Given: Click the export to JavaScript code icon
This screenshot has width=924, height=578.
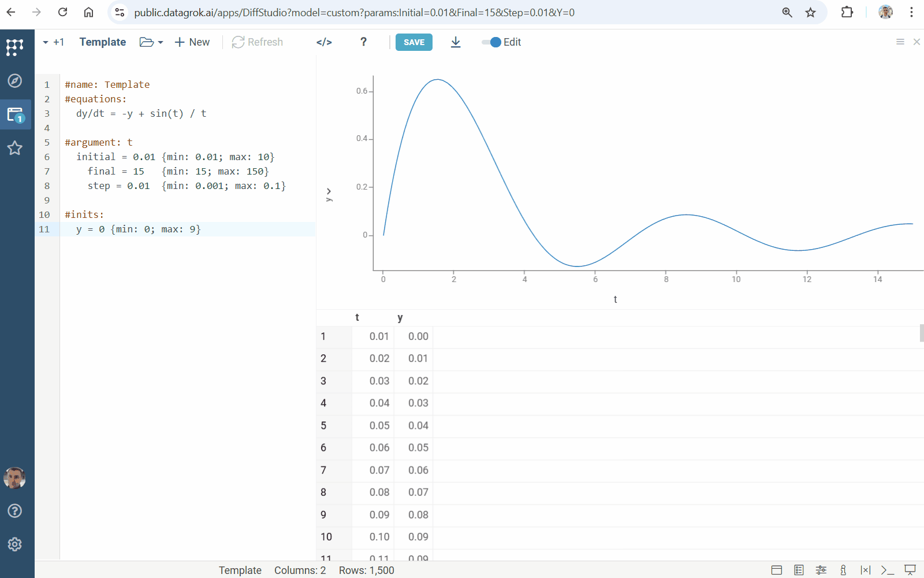Looking at the screenshot, I should click(x=324, y=42).
